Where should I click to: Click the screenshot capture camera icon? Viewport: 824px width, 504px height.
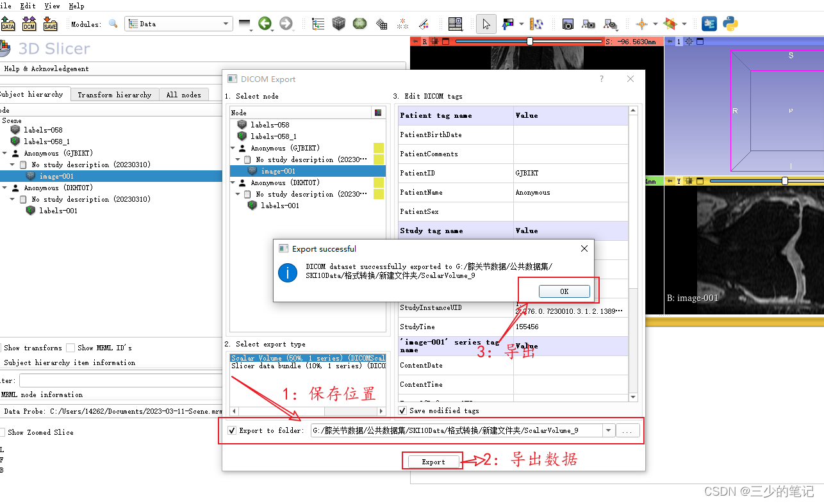click(568, 24)
